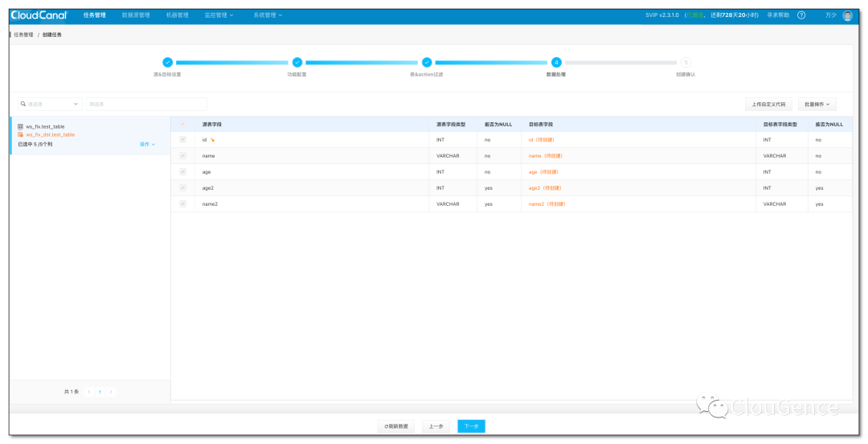Click target field age（待创建）
Viewport: 868px width, 444px height.
(x=543, y=172)
